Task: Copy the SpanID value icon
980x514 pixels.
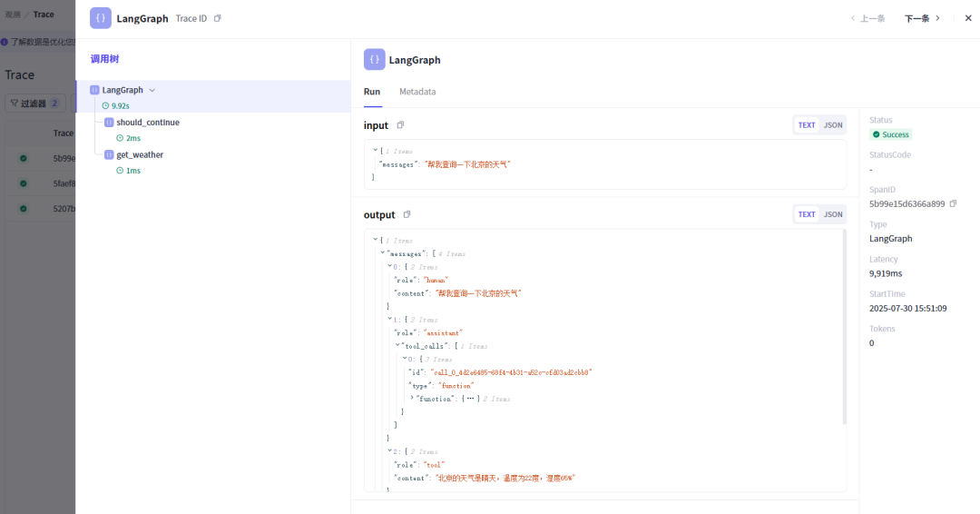Action: point(953,204)
